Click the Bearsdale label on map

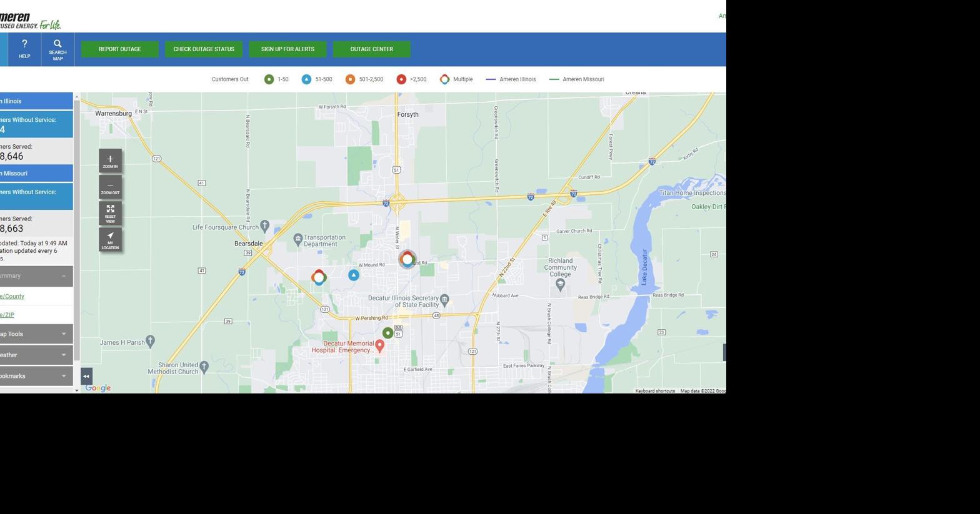(248, 244)
